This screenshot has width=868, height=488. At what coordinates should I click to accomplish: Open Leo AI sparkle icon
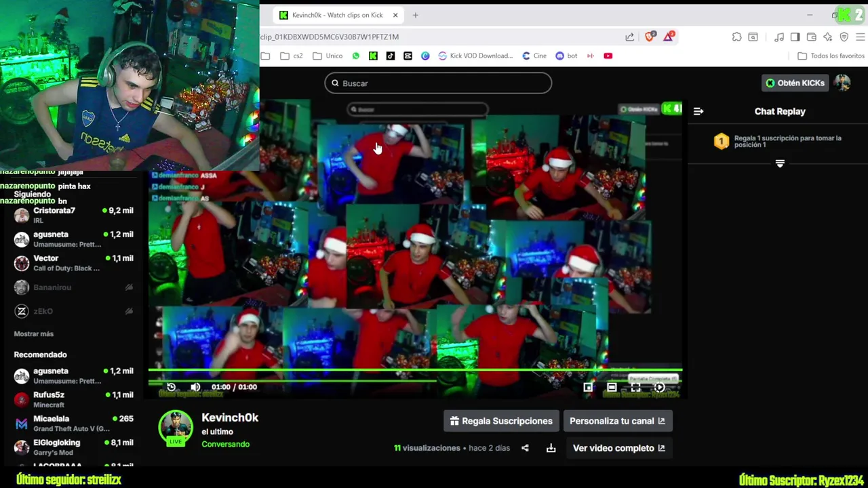point(827,37)
